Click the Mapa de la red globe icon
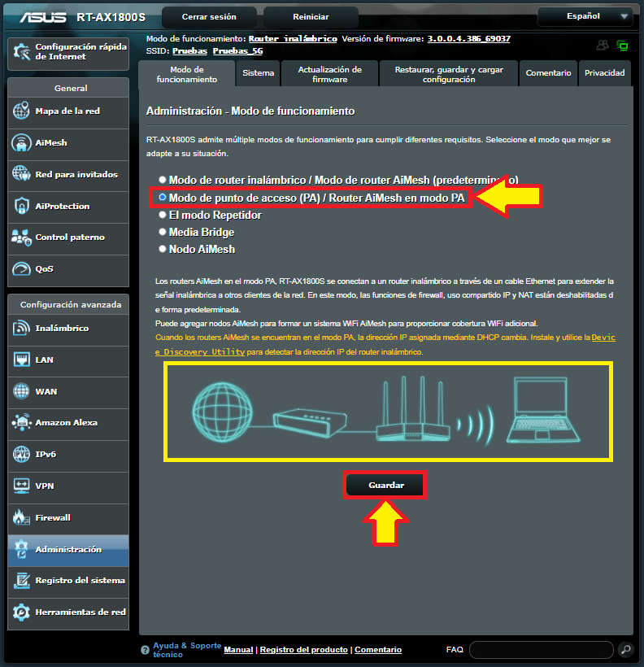 click(x=22, y=111)
